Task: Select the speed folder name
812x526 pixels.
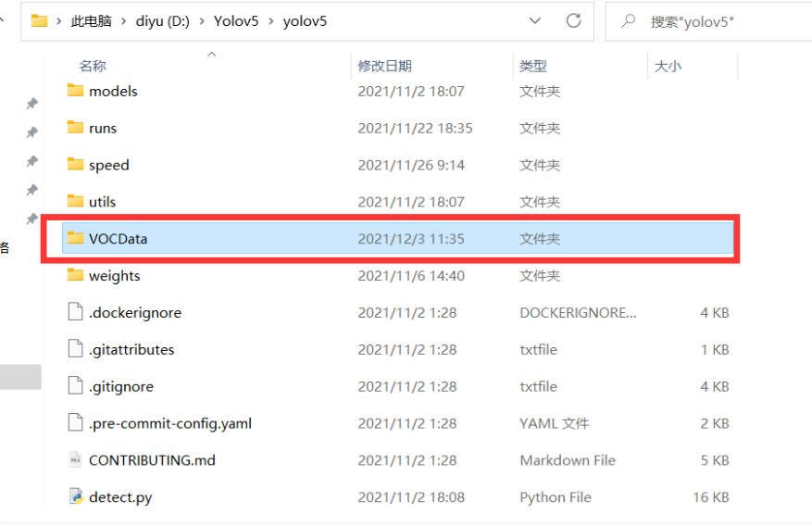Action: [x=108, y=165]
